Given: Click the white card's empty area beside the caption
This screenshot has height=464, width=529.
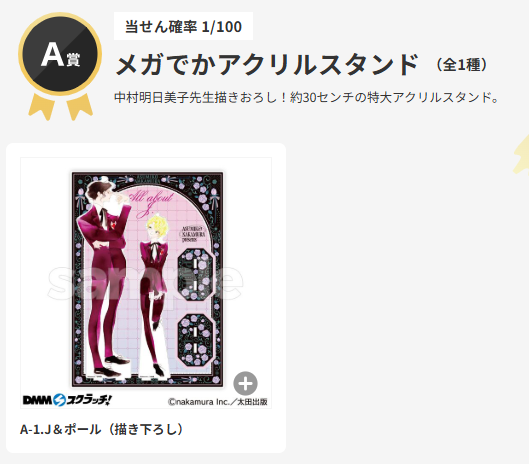Looking at the screenshot, I should click(233, 430).
